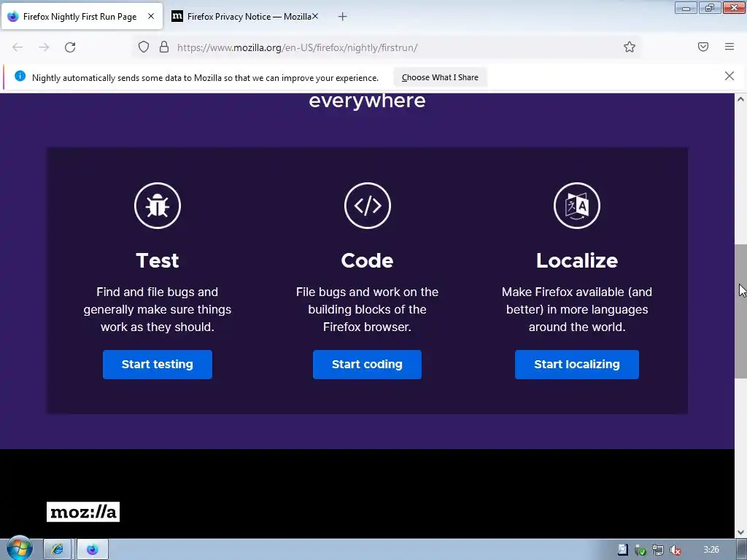The image size is (747, 560).
Task: Click the Show desktop strip beside clock
Action: tap(742, 550)
